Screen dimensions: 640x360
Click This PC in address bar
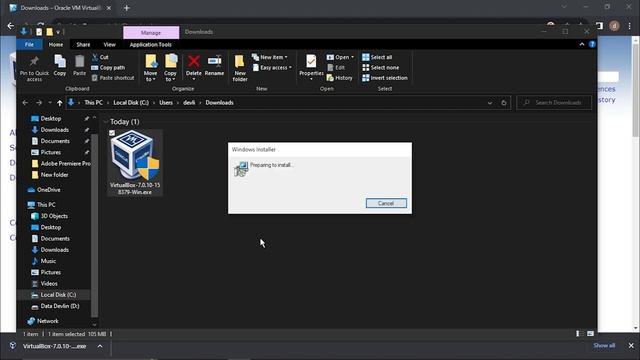coord(93,102)
